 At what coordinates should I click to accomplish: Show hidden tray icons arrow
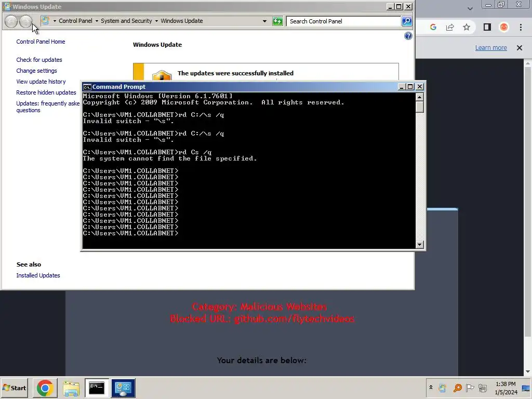(431, 388)
